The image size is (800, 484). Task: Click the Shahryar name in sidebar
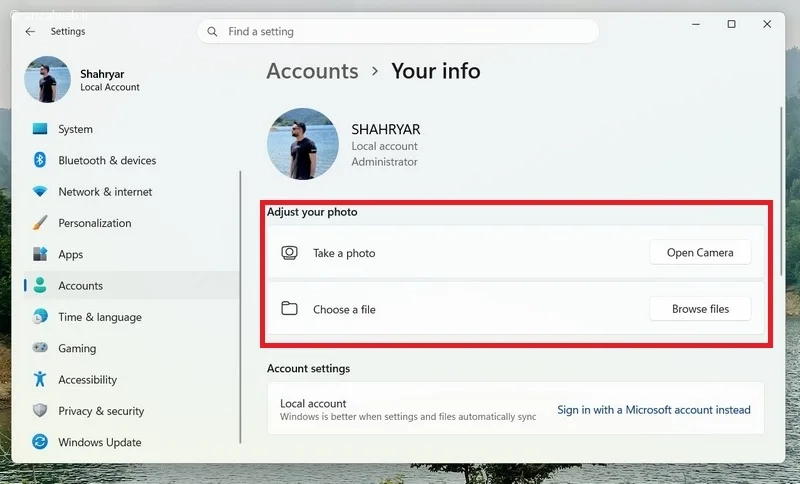click(102, 74)
